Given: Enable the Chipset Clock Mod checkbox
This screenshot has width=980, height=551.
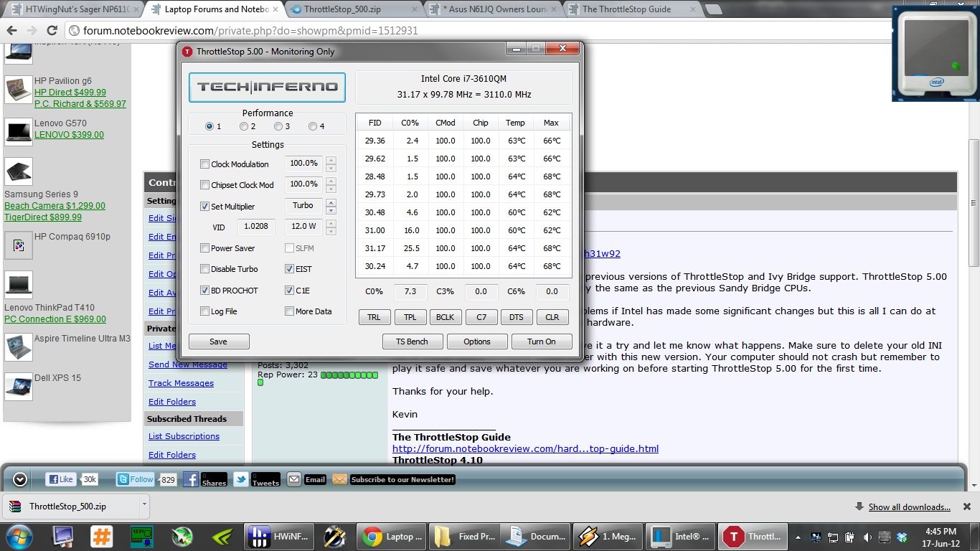Looking at the screenshot, I should coord(205,185).
